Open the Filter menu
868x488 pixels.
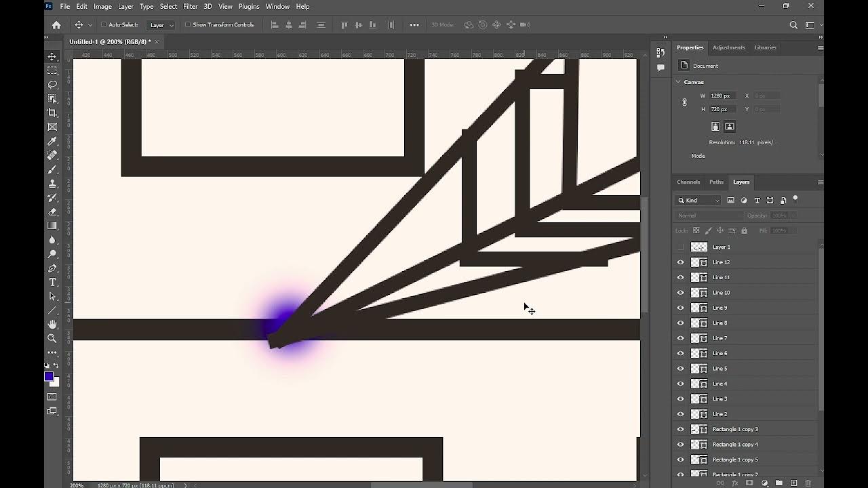click(x=191, y=6)
